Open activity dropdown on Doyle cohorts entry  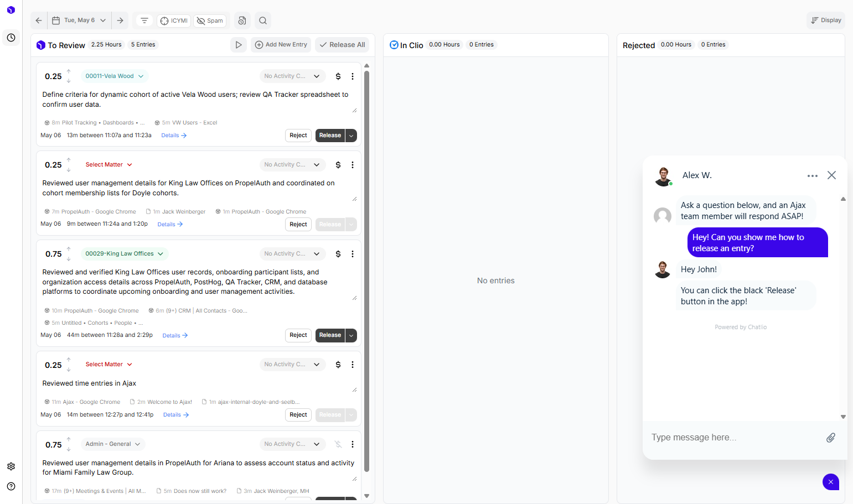point(292,165)
